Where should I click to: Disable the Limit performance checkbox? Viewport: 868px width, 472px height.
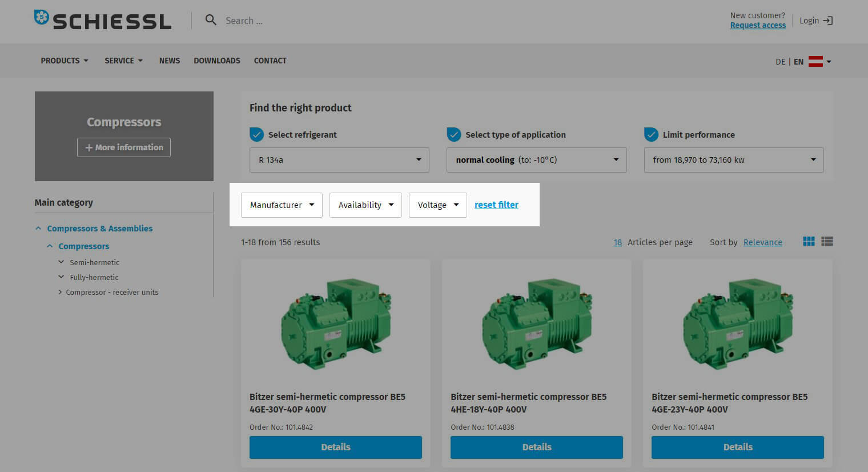click(651, 134)
